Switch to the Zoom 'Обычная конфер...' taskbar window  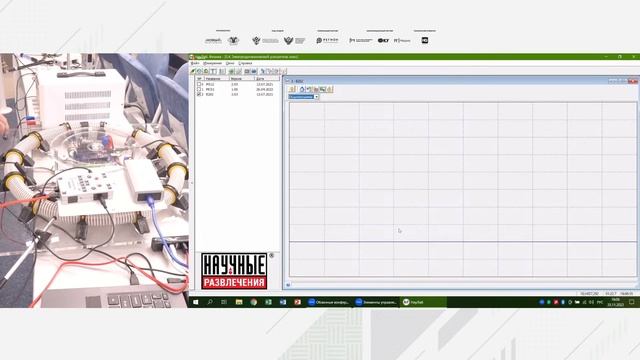coord(329,302)
